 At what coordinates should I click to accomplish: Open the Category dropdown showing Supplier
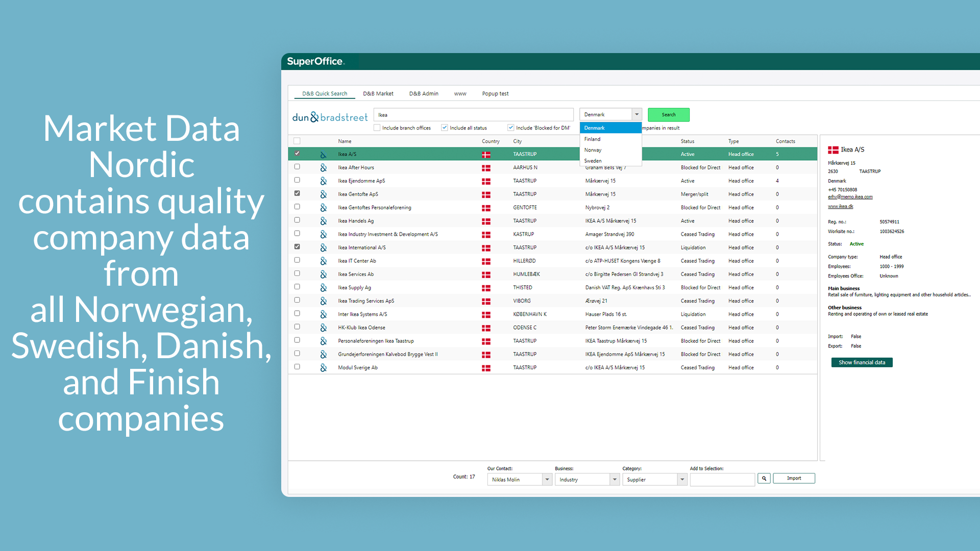pos(682,480)
